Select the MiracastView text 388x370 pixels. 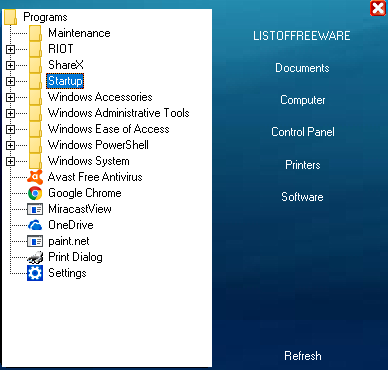pos(80,209)
